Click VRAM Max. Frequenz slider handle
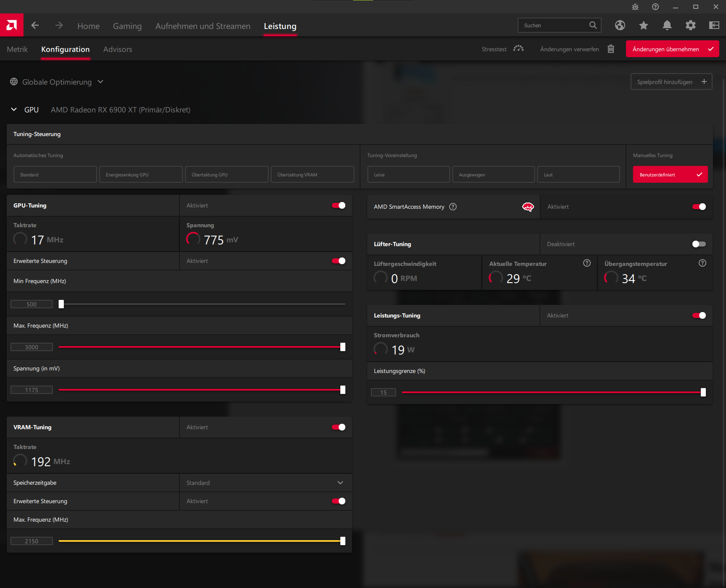 [x=343, y=541]
